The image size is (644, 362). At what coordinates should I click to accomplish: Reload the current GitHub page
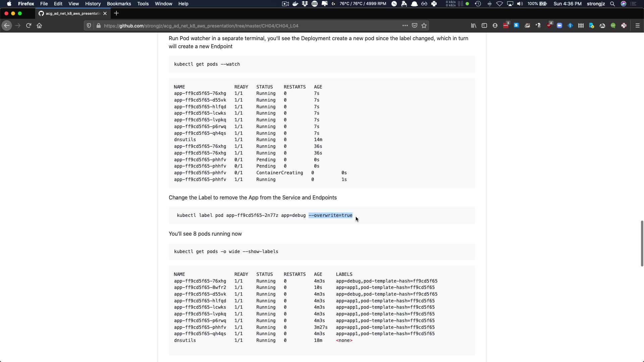coord(29,25)
